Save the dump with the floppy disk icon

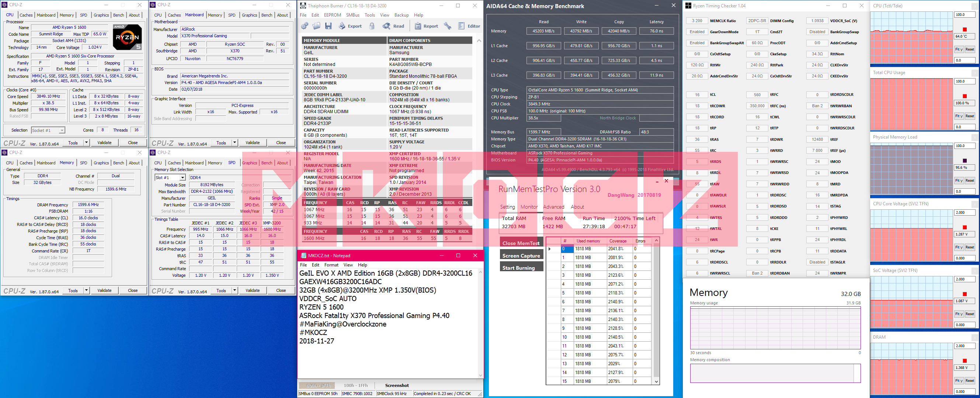[328, 26]
